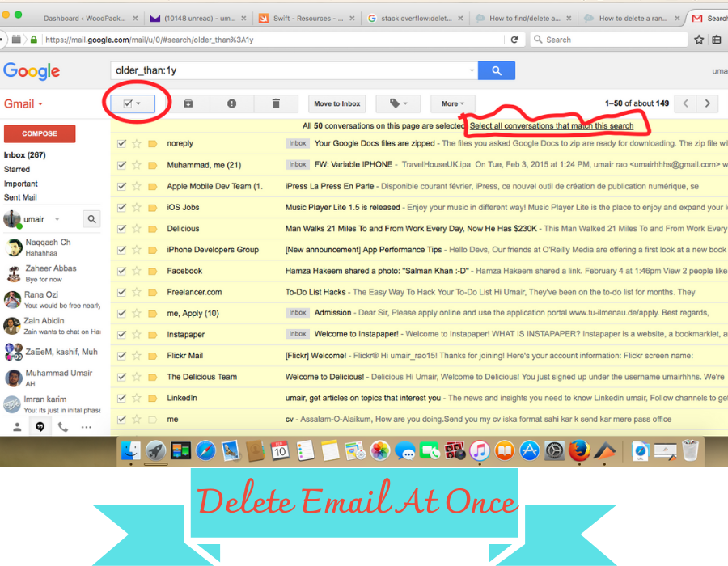728x566 pixels.
Task: Open Finder from the dock
Action: (130, 450)
